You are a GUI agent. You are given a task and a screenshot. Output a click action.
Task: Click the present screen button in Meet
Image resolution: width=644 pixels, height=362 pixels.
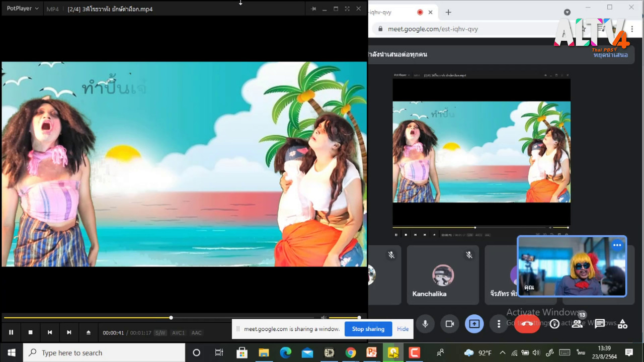[474, 324]
